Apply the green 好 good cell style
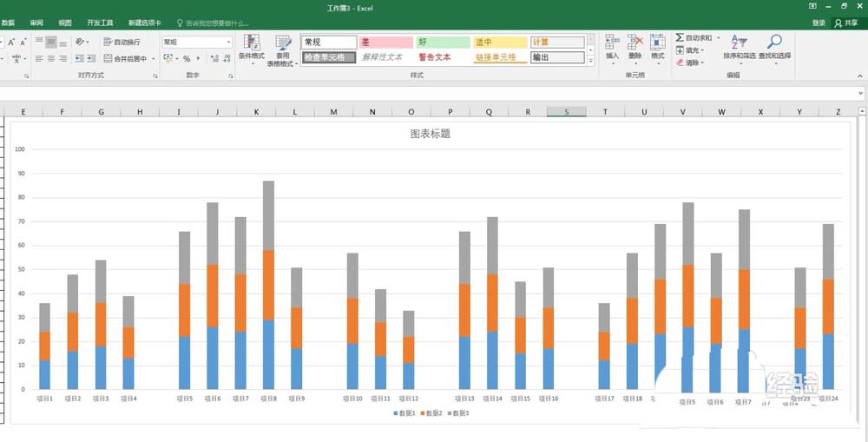Viewport: 868px width, 442px height. 443,42
